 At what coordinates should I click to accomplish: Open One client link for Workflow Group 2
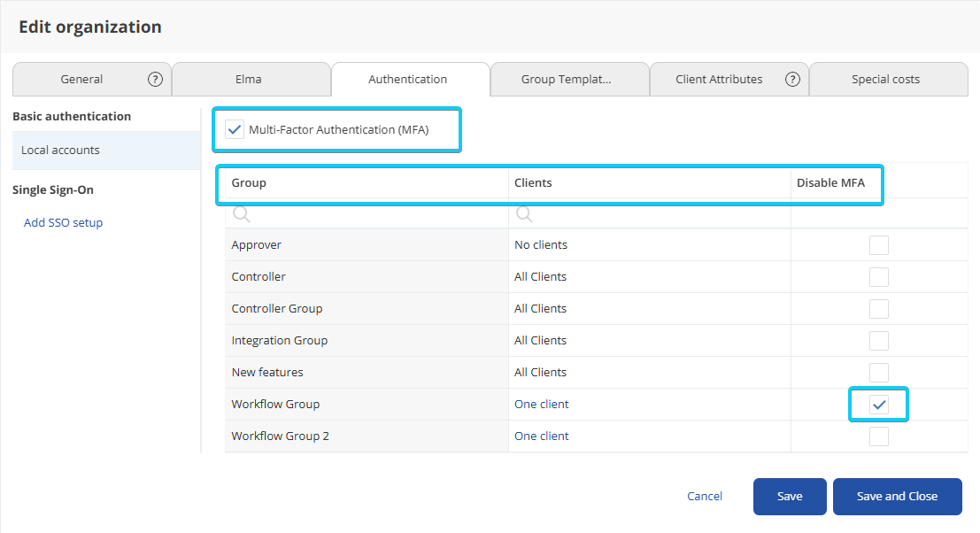541,436
